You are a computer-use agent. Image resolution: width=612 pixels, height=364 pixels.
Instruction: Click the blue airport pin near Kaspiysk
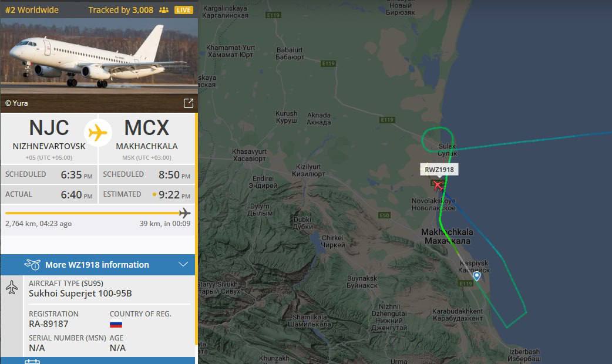[476, 276]
